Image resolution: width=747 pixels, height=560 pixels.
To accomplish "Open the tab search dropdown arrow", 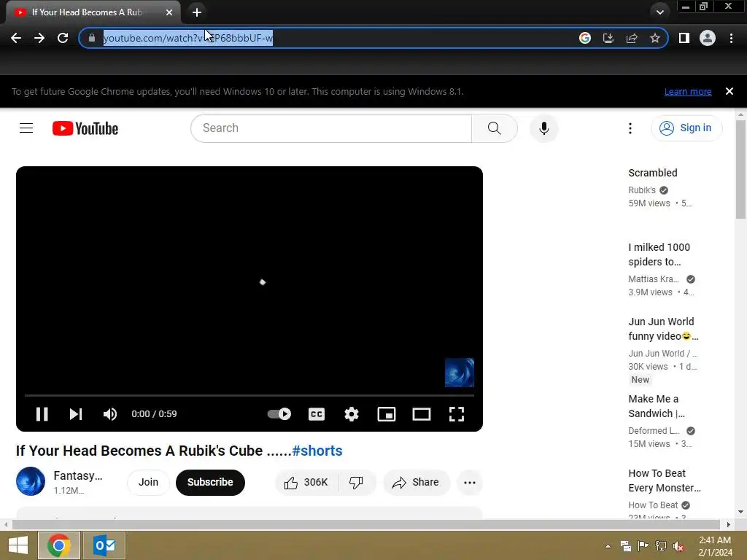I will coord(659,12).
